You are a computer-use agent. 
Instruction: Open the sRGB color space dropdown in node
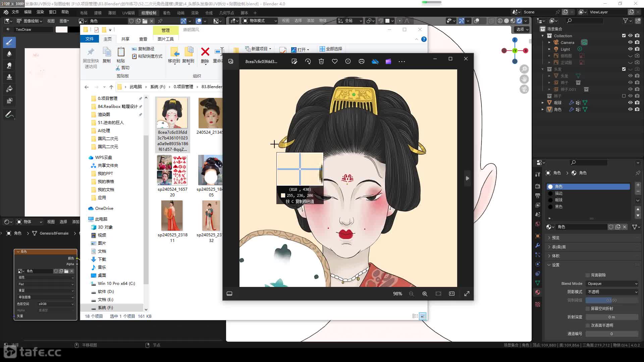point(56,304)
